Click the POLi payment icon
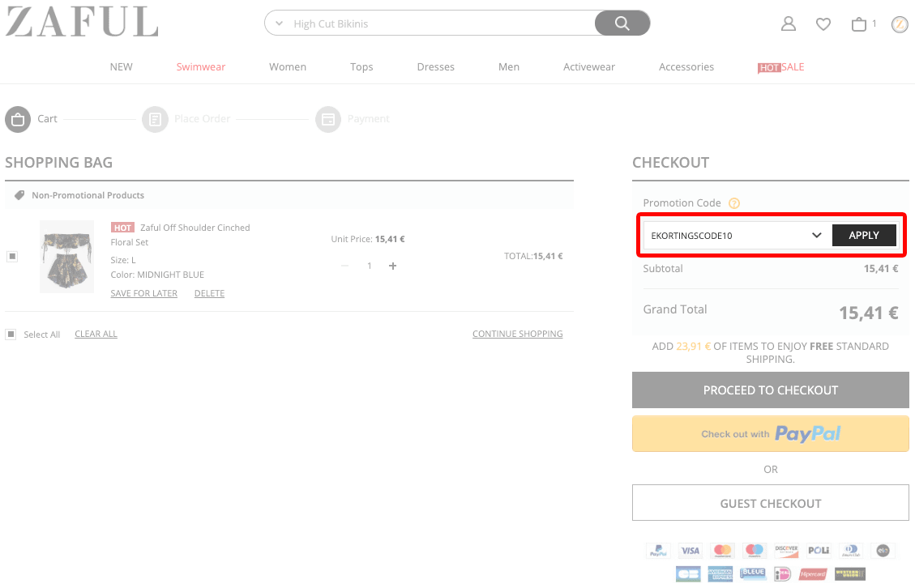 [x=818, y=550]
